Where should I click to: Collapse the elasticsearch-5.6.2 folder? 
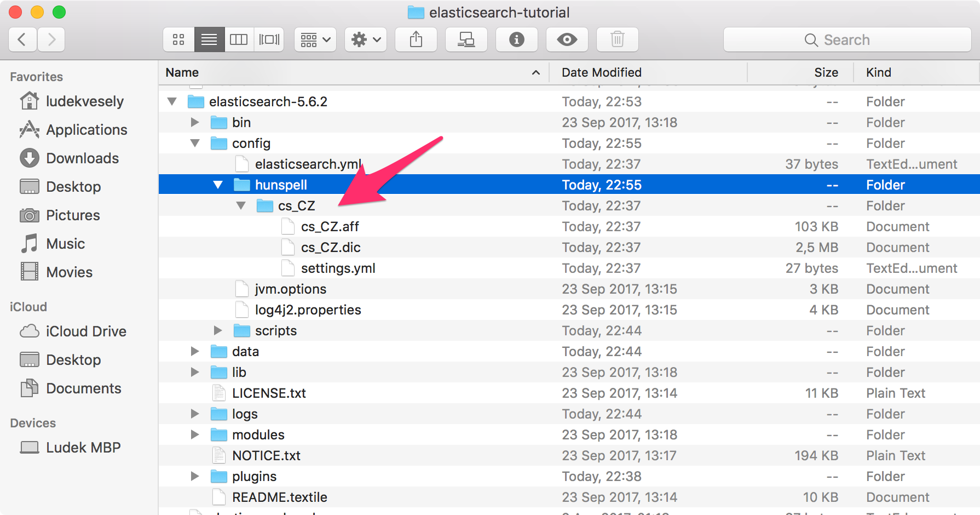tap(172, 101)
